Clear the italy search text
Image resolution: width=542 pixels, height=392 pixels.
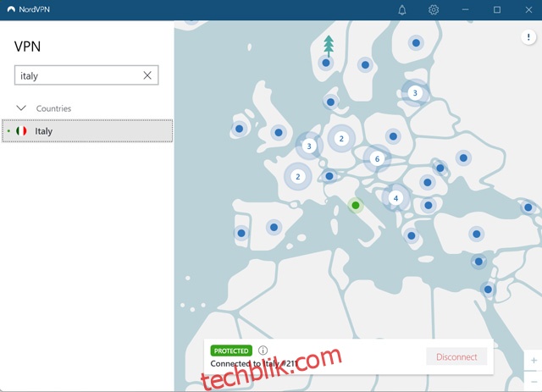coord(147,75)
